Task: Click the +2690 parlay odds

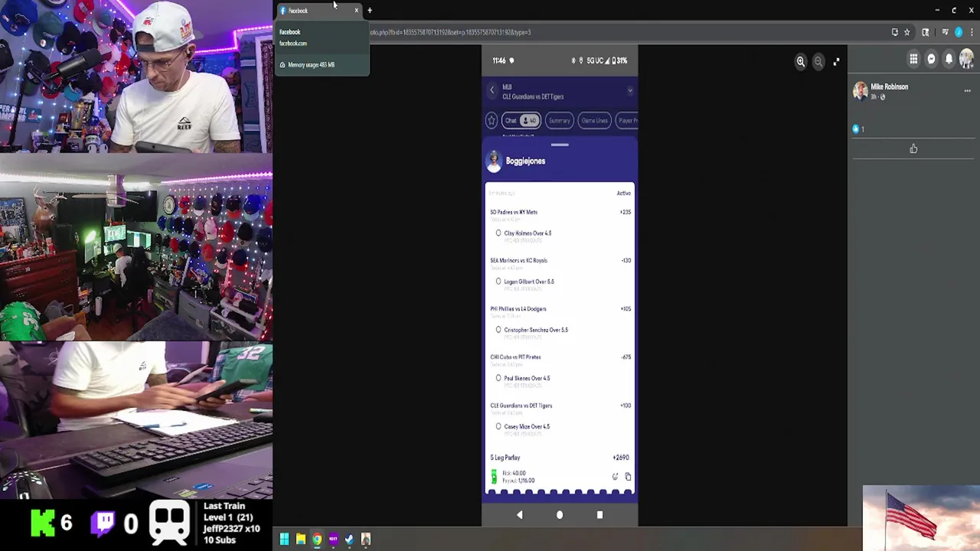Action: coord(621,458)
